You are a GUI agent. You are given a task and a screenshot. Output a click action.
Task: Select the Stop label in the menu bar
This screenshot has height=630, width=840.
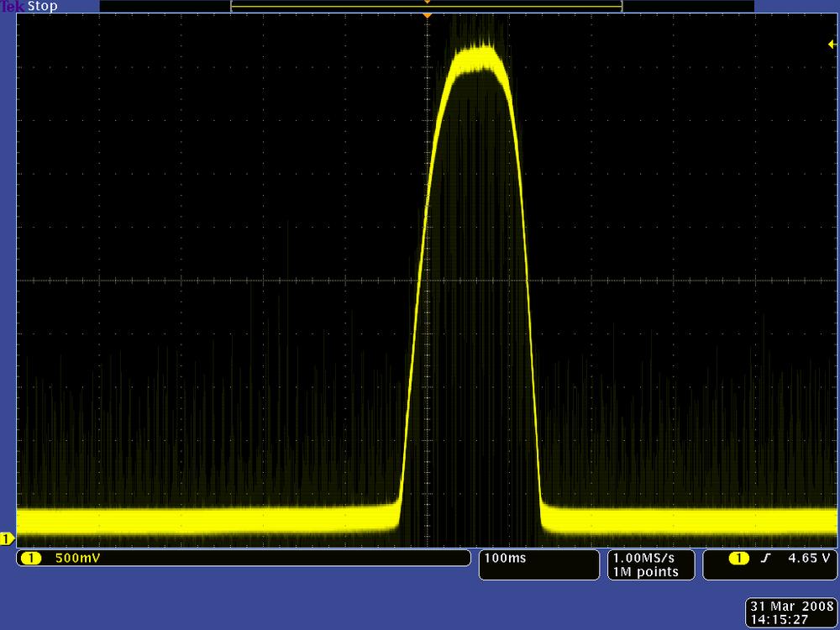(40, 6)
